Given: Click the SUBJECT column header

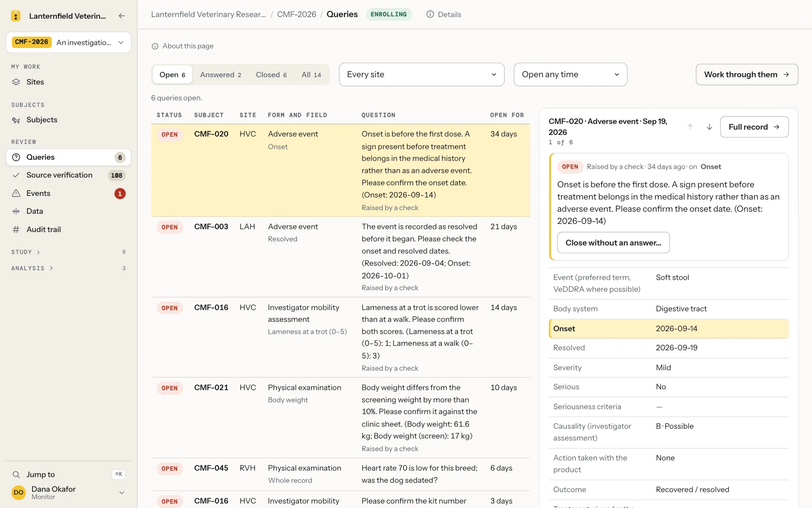Looking at the screenshot, I should click(209, 115).
